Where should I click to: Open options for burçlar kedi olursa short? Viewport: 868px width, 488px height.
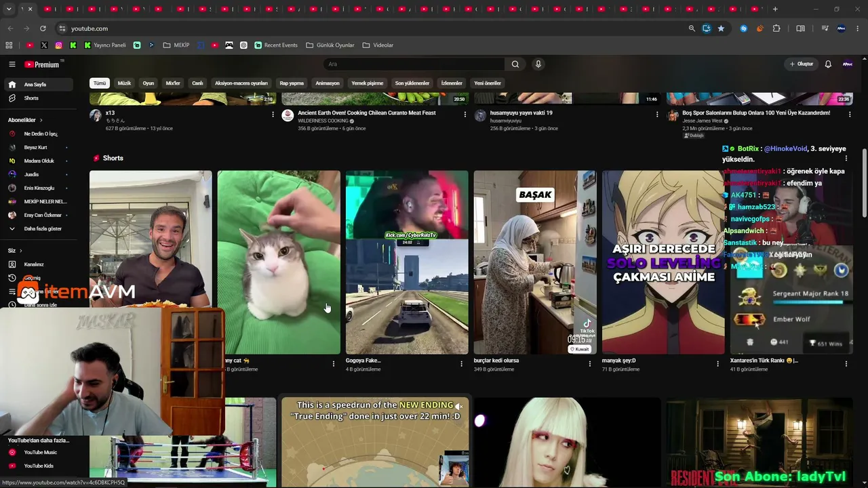[589, 364]
